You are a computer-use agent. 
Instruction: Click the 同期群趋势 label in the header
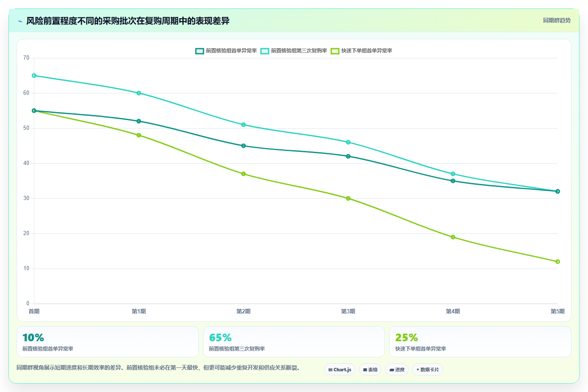[557, 20]
